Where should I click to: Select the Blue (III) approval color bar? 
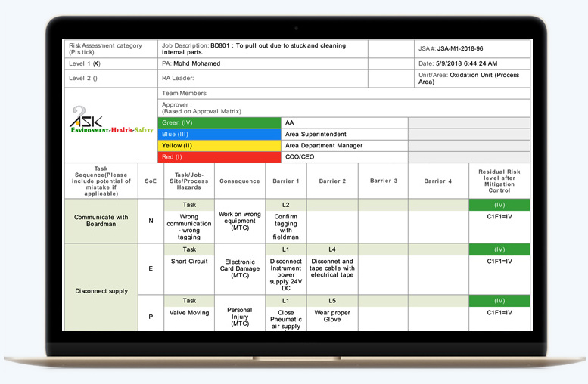click(219, 134)
